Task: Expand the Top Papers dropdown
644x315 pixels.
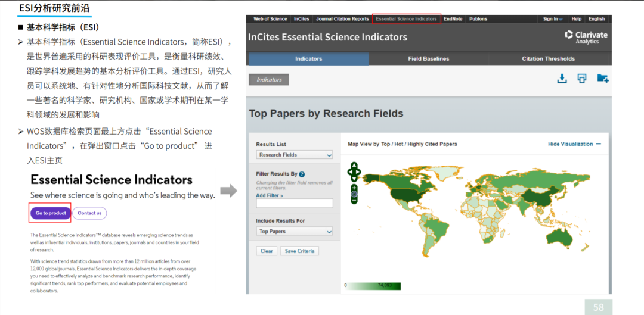Action: click(x=295, y=231)
